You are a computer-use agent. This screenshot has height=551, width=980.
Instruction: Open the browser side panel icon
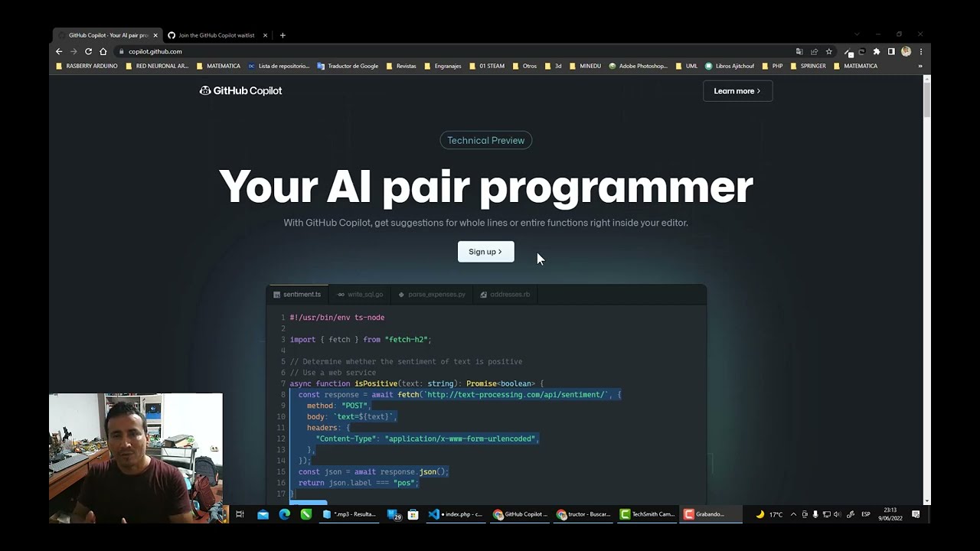(891, 51)
